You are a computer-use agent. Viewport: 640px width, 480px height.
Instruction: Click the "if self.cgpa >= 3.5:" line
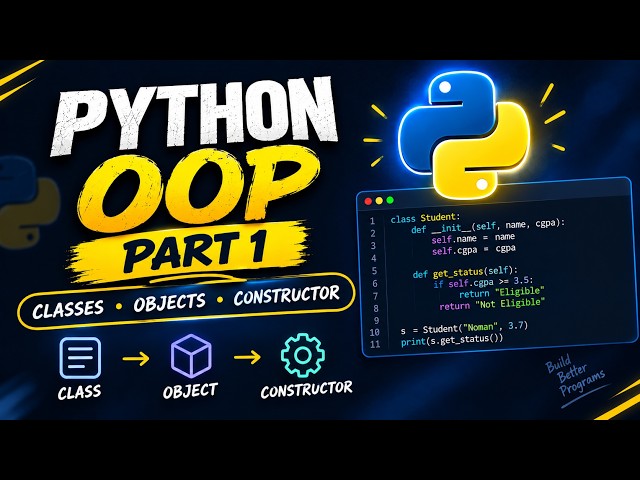(x=483, y=282)
